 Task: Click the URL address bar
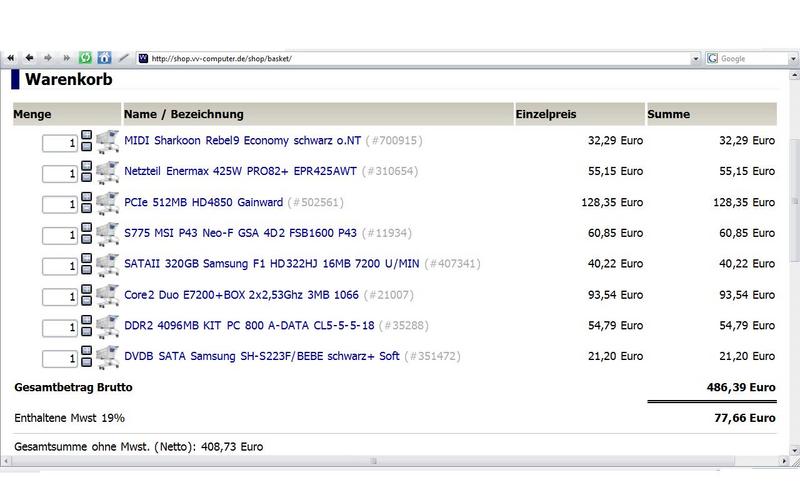coord(418,59)
